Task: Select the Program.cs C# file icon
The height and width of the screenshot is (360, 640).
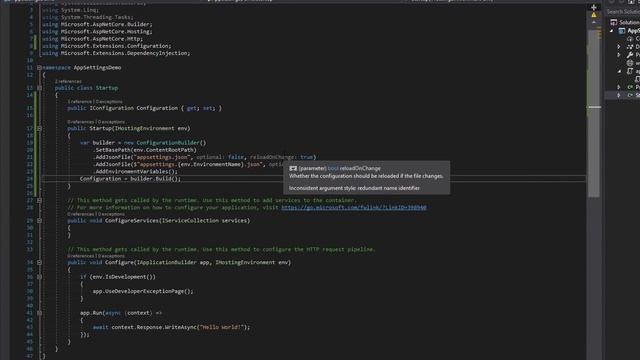Action: pyautogui.click(x=630, y=87)
